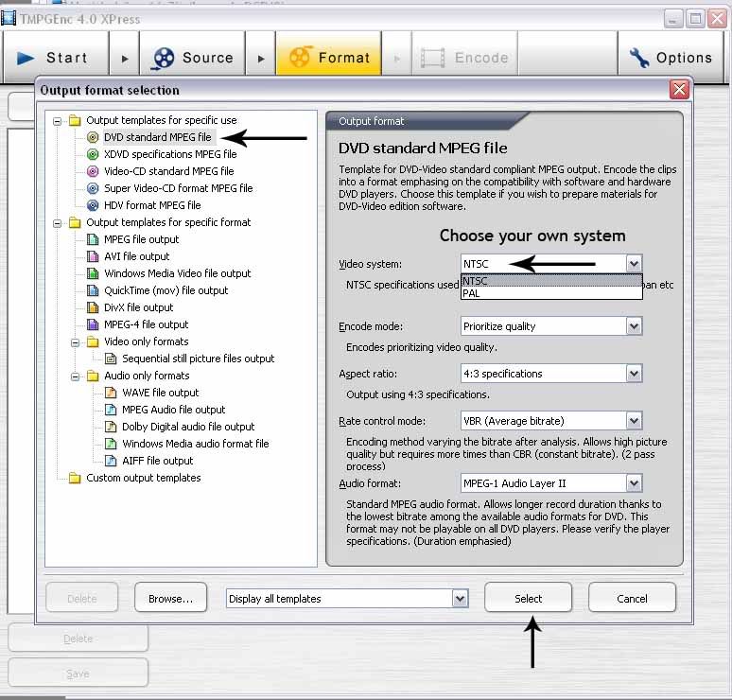Viewport: 732px width, 700px height.
Task: Click the Sequential still picture files icon
Action: coord(111,359)
